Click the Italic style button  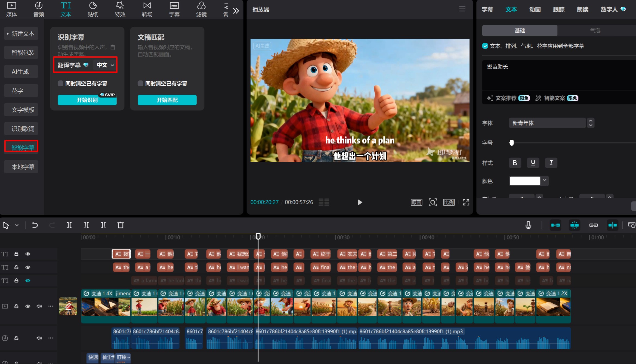pos(551,163)
